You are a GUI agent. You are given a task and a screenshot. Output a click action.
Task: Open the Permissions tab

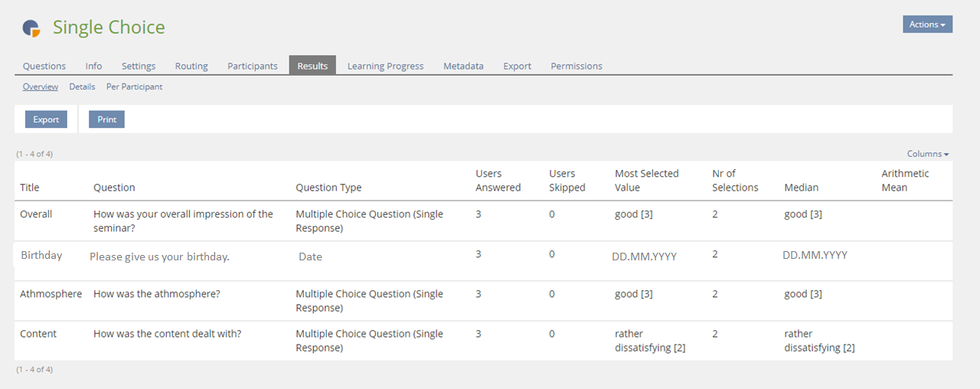pos(577,66)
